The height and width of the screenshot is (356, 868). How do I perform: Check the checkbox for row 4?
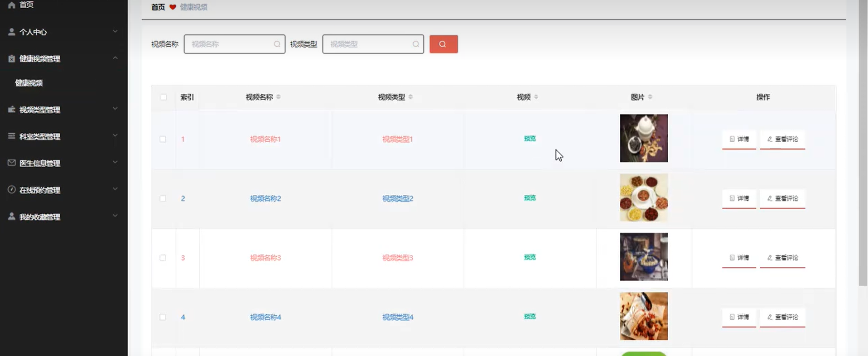click(x=163, y=317)
